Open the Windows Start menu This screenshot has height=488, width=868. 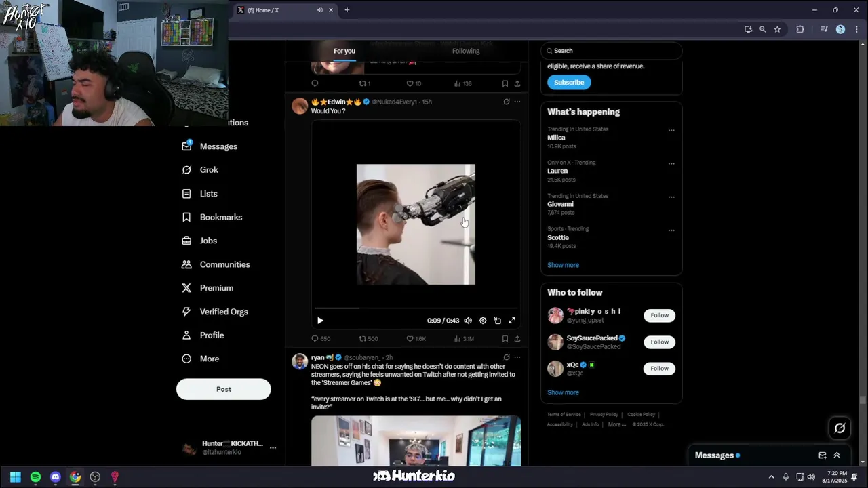point(16,477)
